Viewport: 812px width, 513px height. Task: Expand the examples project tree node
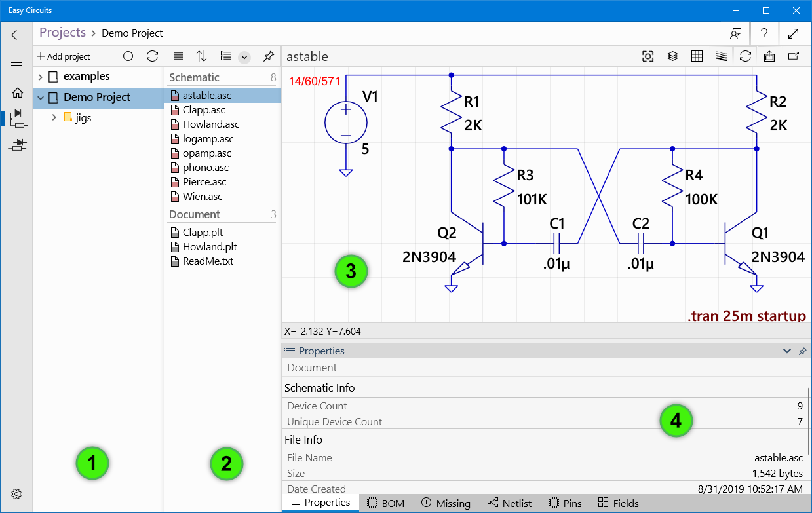coord(41,77)
